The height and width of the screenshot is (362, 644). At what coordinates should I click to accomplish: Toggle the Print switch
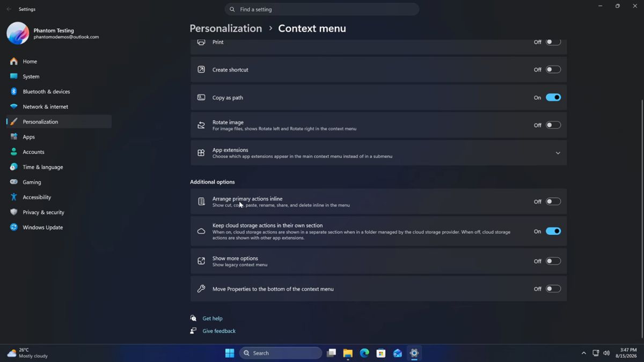coord(553,42)
